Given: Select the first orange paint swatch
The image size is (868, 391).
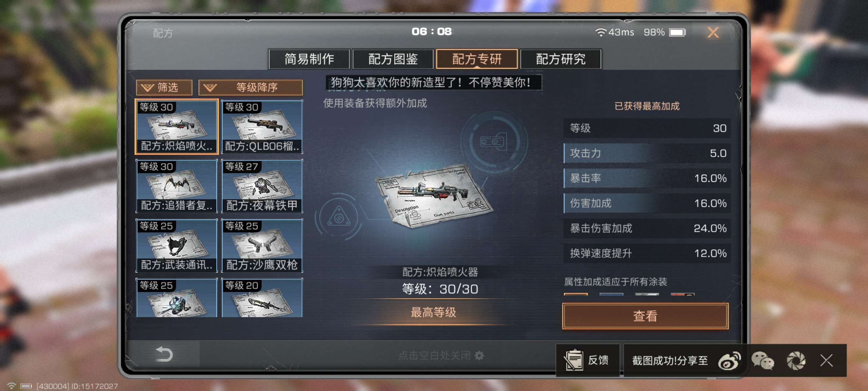Looking at the screenshot, I should [576, 294].
